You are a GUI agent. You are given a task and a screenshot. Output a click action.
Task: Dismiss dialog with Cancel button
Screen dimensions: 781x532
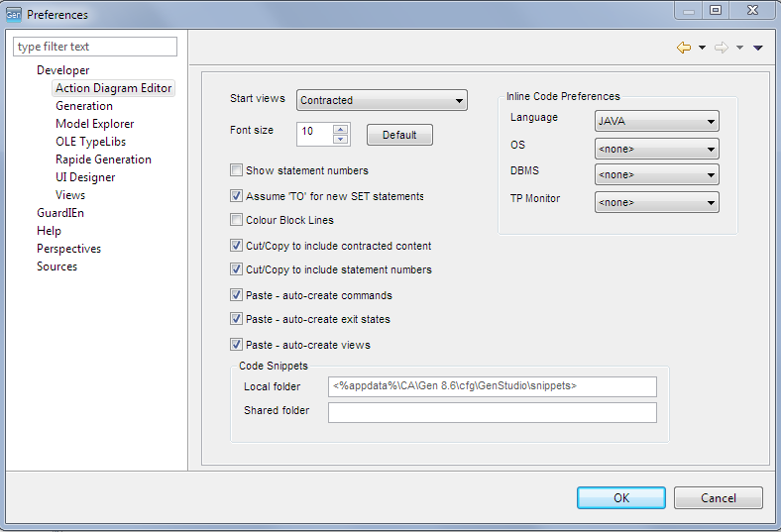pyautogui.click(x=719, y=497)
